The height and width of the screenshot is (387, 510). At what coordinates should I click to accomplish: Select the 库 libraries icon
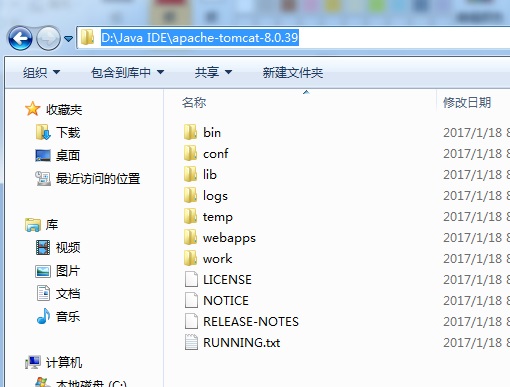click(x=33, y=225)
